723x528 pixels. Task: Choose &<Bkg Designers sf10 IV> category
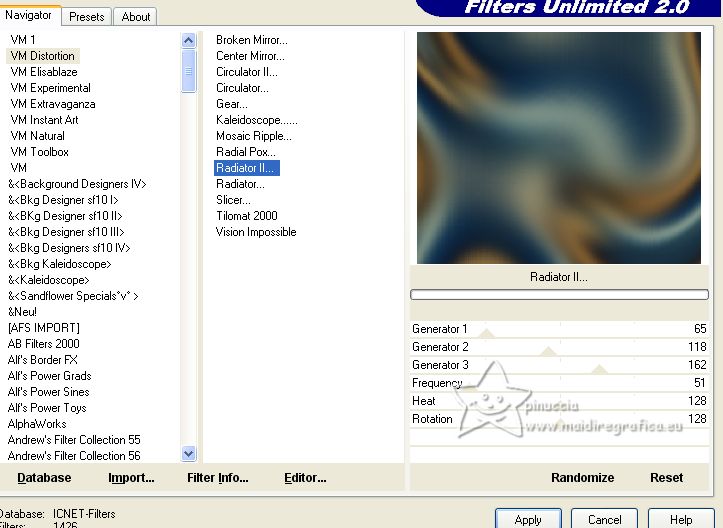pos(69,248)
